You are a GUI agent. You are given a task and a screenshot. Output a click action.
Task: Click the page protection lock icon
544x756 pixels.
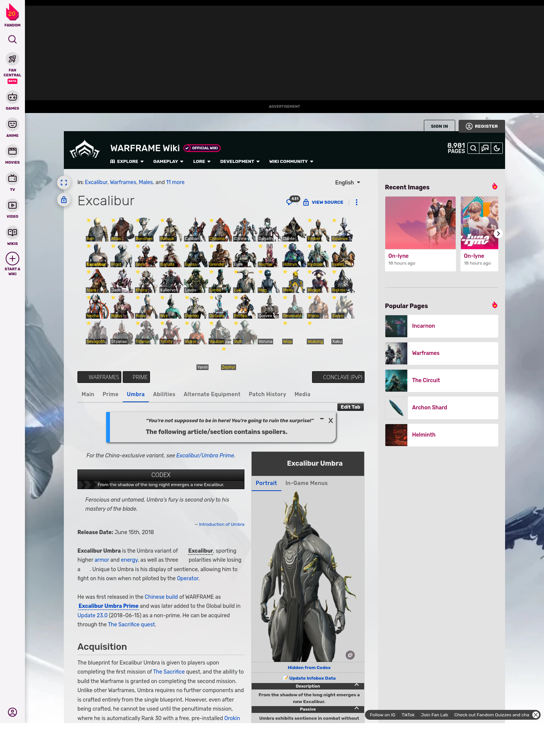(x=64, y=200)
